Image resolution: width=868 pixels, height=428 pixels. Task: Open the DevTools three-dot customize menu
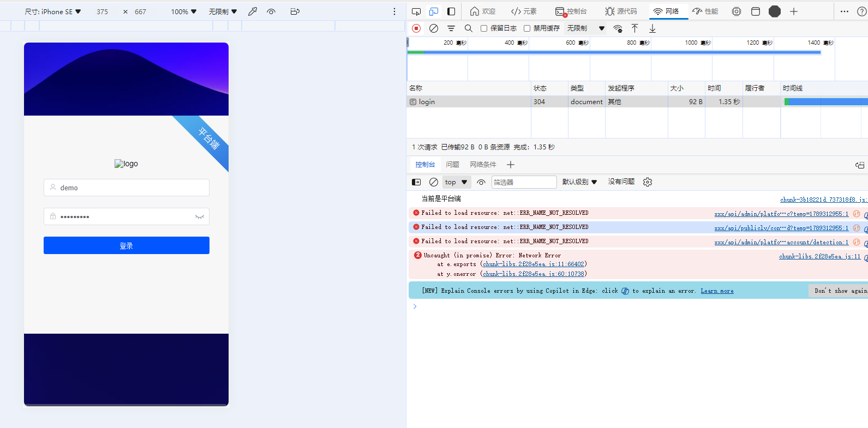(845, 11)
